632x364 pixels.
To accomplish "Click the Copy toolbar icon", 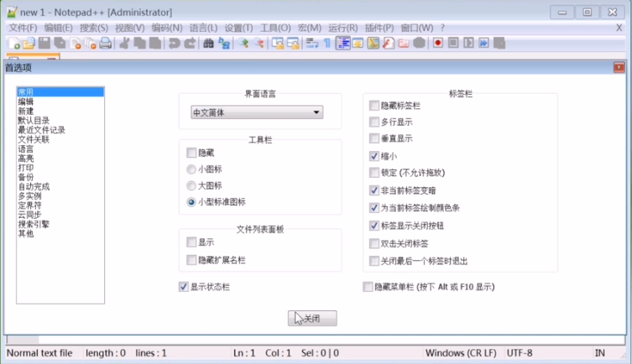I will 139,43.
